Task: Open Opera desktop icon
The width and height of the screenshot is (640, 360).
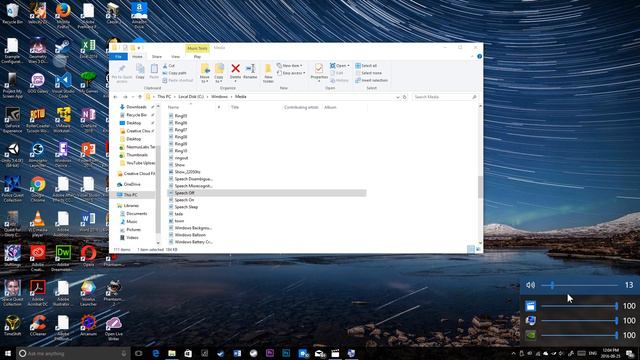Action: (88, 256)
